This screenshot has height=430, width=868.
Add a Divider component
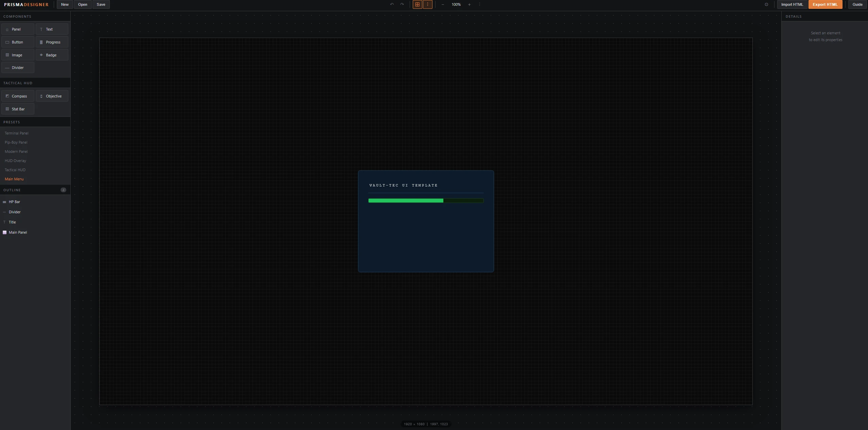pyautogui.click(x=18, y=68)
